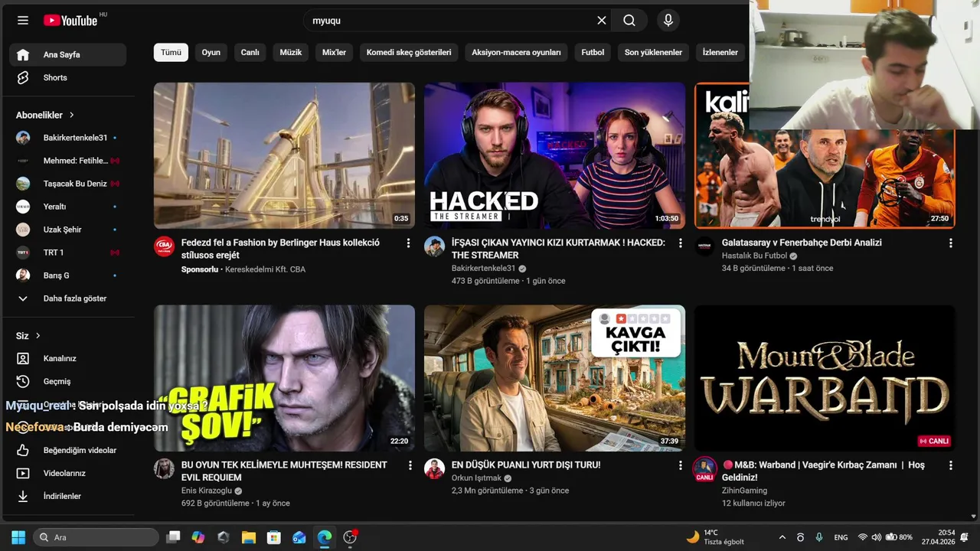
Task: Click the magnifier search button
Action: click(629, 21)
